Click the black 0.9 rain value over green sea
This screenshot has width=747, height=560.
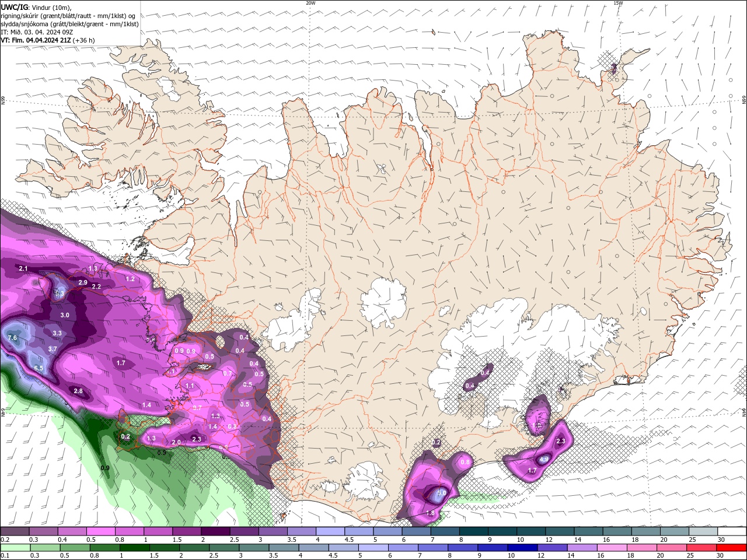105,468
